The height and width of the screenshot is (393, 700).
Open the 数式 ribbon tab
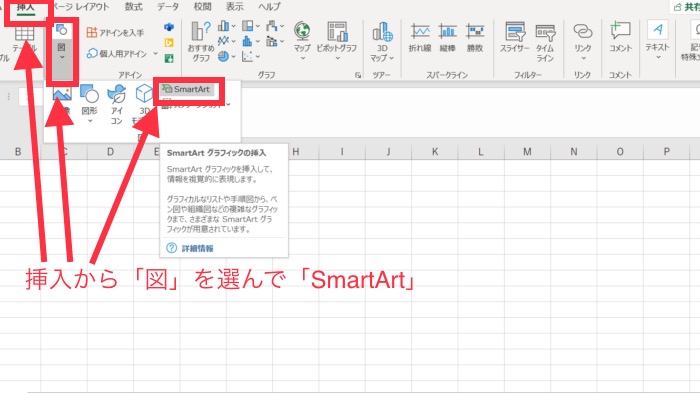133,7
